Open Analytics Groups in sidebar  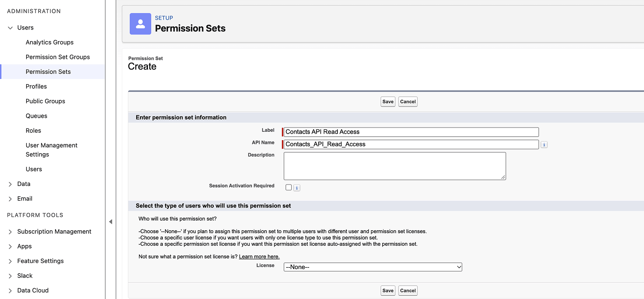(49, 42)
